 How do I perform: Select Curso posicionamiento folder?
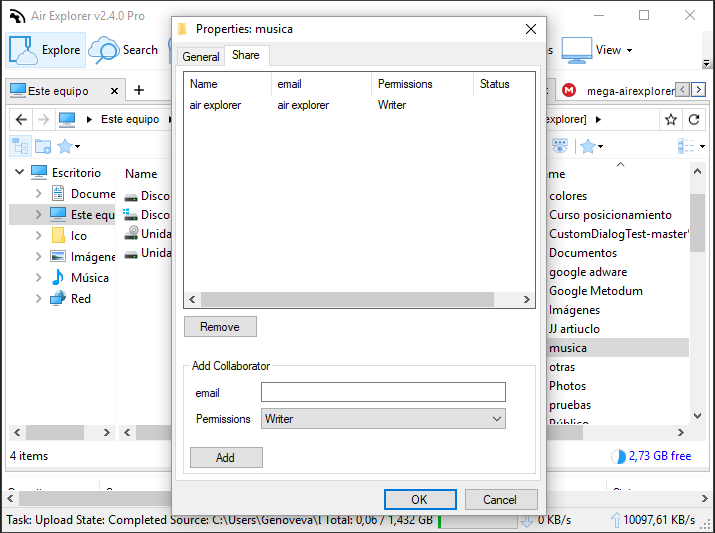tap(611, 215)
